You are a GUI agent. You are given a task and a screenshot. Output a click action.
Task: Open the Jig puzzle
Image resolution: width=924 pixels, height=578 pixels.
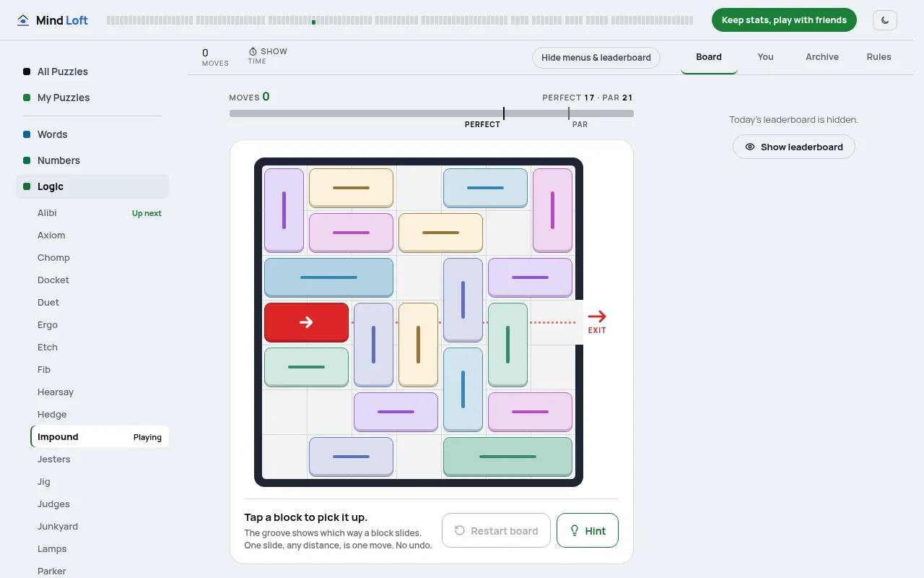pos(100,482)
